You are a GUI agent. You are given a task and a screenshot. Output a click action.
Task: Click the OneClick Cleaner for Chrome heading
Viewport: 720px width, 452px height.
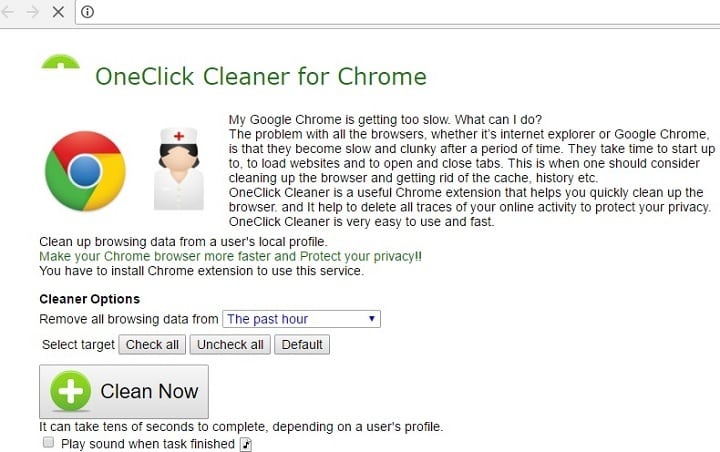point(261,76)
